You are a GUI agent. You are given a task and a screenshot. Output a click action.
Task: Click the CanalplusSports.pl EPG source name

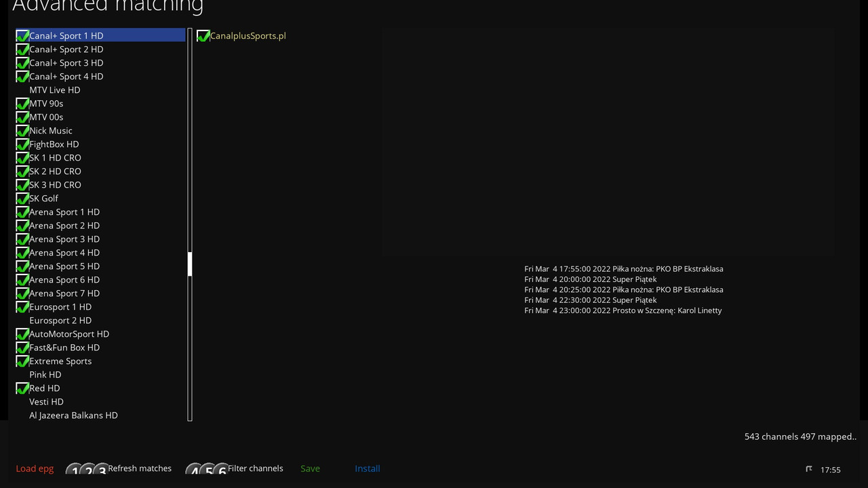coord(248,35)
